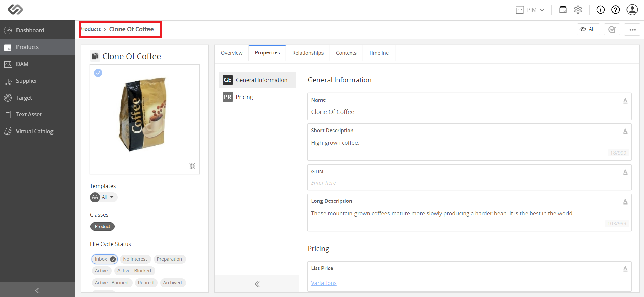Image resolution: width=644 pixels, height=297 pixels.
Task: Set life cycle status to Retired
Action: pos(146,283)
